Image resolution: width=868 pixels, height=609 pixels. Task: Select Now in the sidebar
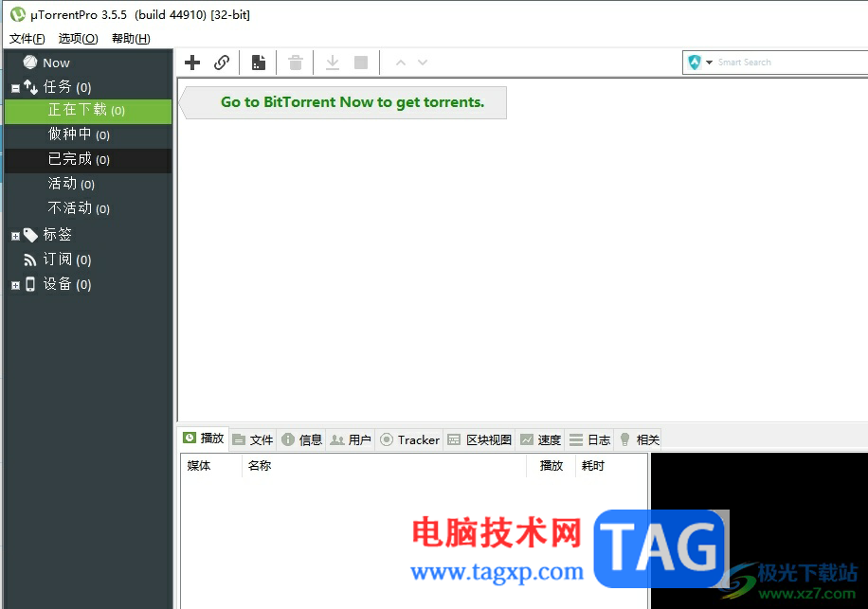[56, 63]
